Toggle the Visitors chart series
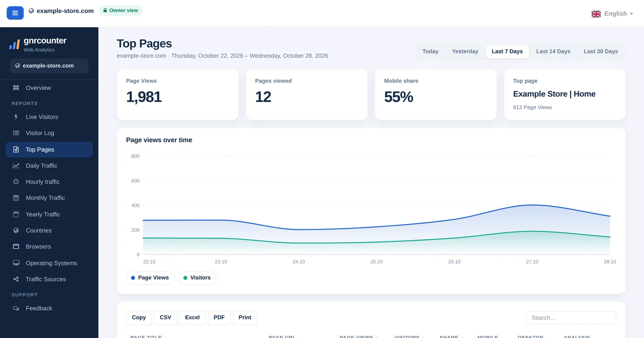 (197, 278)
